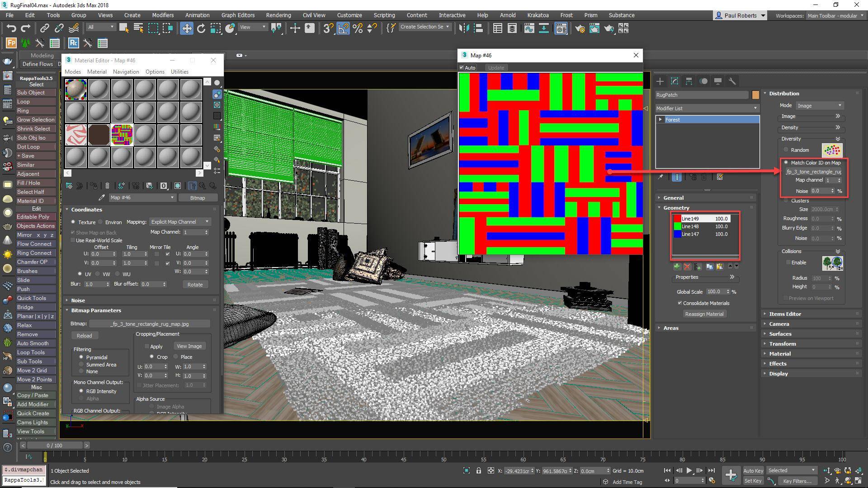Open the Rendering menu
The image size is (868, 488).
coord(278,15)
